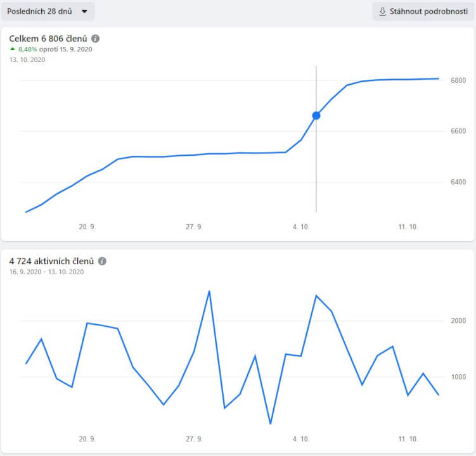The height and width of the screenshot is (456, 476).
Task: Click the 4 724 aktivních členů heading
Action: [51, 261]
